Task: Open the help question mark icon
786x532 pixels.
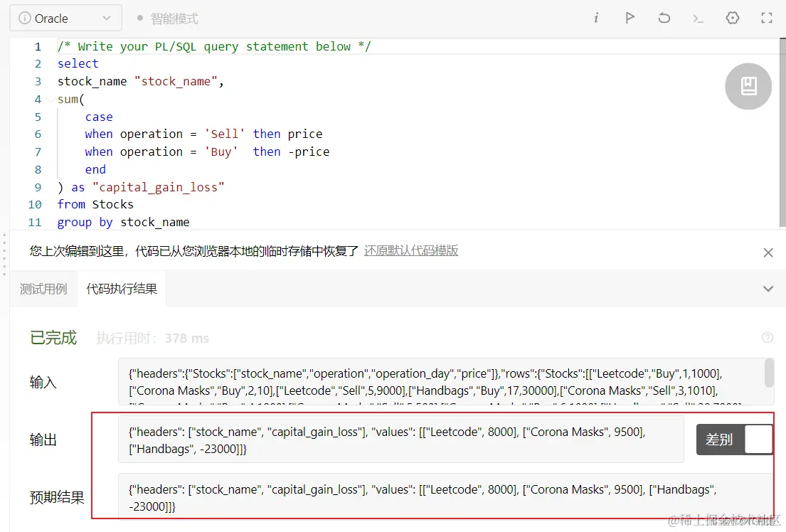Action: pos(768,337)
